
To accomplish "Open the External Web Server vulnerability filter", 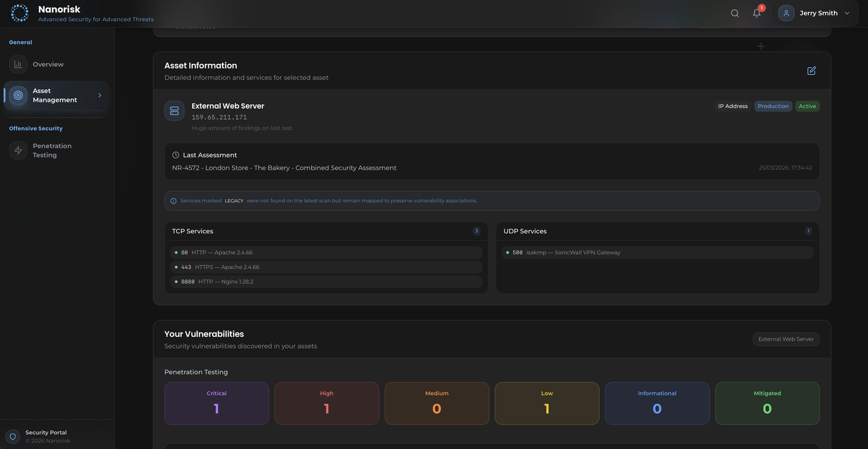I will pyautogui.click(x=786, y=339).
